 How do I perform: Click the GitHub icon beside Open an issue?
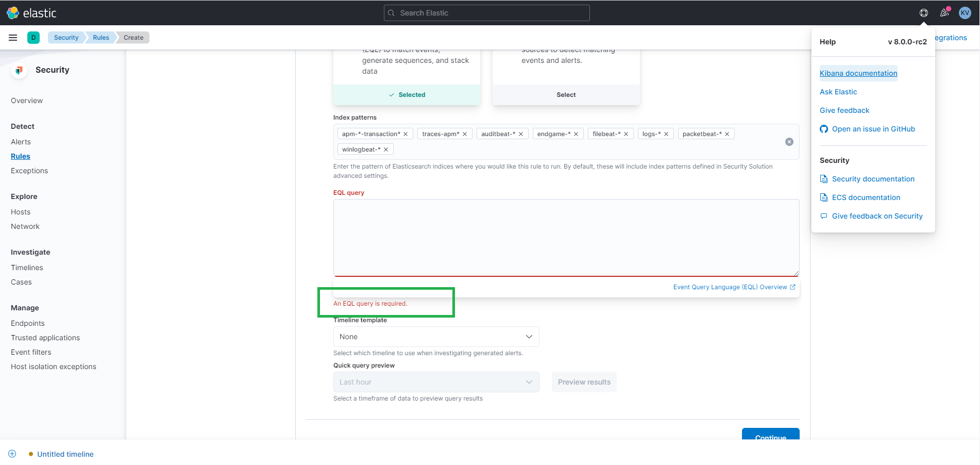(x=823, y=129)
